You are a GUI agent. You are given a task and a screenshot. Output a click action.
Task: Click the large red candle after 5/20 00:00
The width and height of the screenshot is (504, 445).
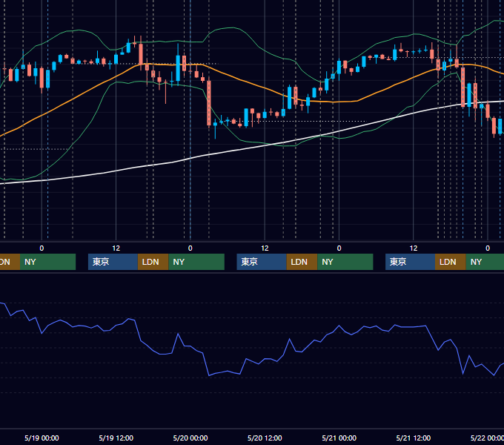[x=209, y=103]
